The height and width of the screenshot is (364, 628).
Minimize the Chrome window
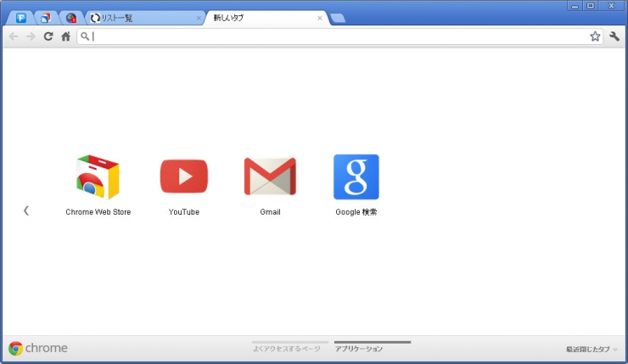(575, 6)
